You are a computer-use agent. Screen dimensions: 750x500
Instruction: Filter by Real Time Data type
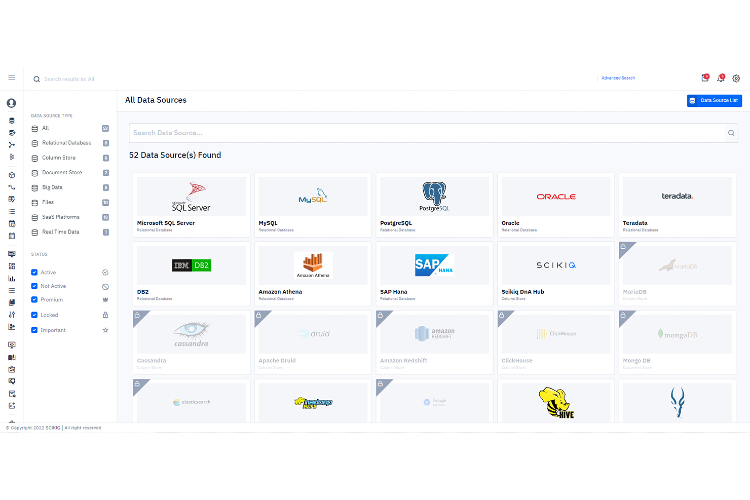70,232
